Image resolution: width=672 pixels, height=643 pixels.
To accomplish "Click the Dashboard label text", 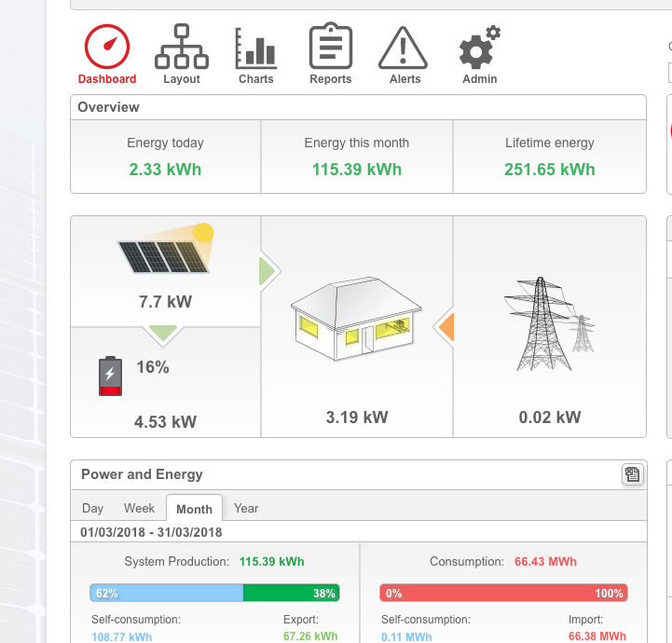I will [x=107, y=79].
